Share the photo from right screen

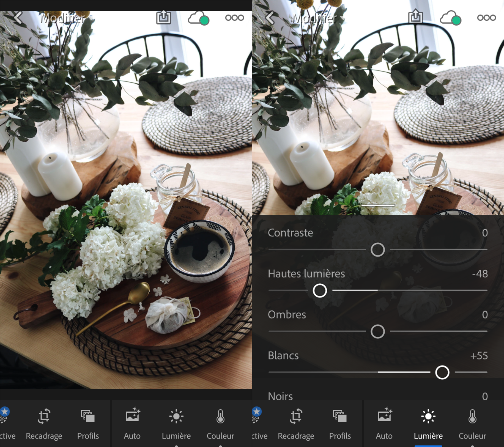pyautogui.click(x=415, y=17)
